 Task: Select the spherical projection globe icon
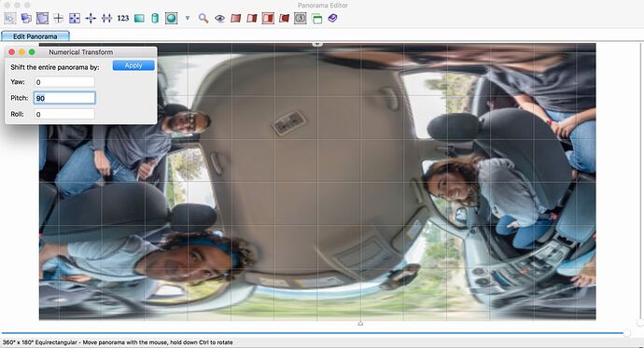pyautogui.click(x=172, y=18)
